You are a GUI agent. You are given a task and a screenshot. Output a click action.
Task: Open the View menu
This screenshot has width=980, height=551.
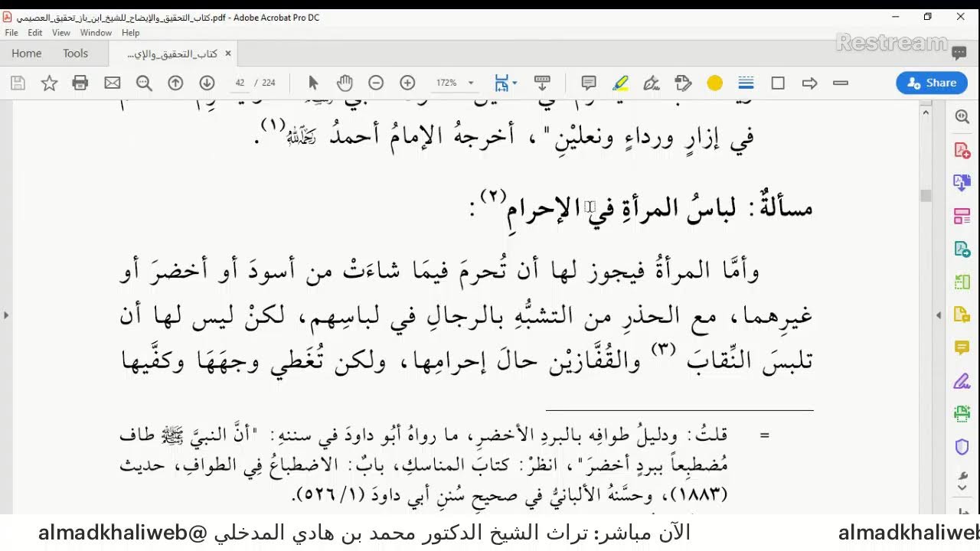(x=61, y=33)
